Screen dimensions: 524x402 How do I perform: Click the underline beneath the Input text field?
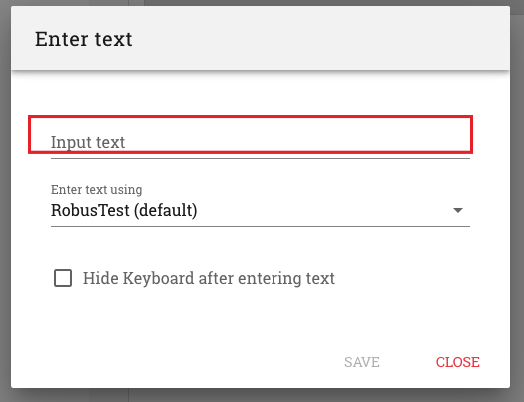tap(260, 158)
